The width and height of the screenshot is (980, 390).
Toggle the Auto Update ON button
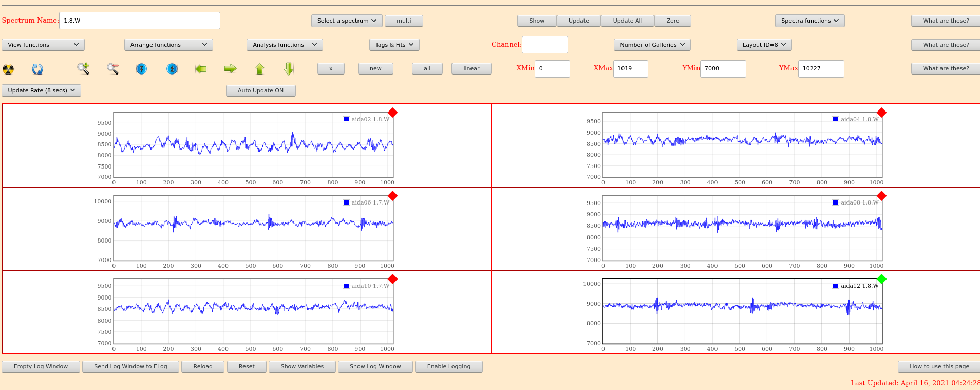[x=260, y=91]
